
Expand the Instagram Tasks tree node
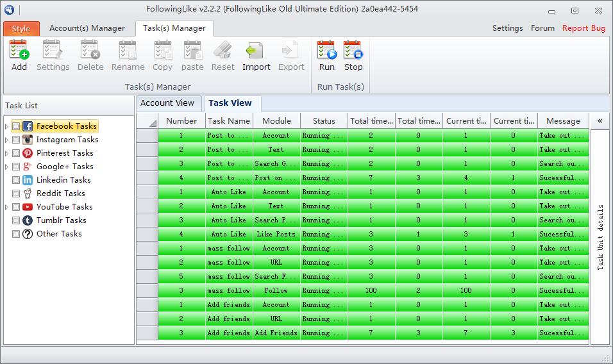tap(6, 140)
